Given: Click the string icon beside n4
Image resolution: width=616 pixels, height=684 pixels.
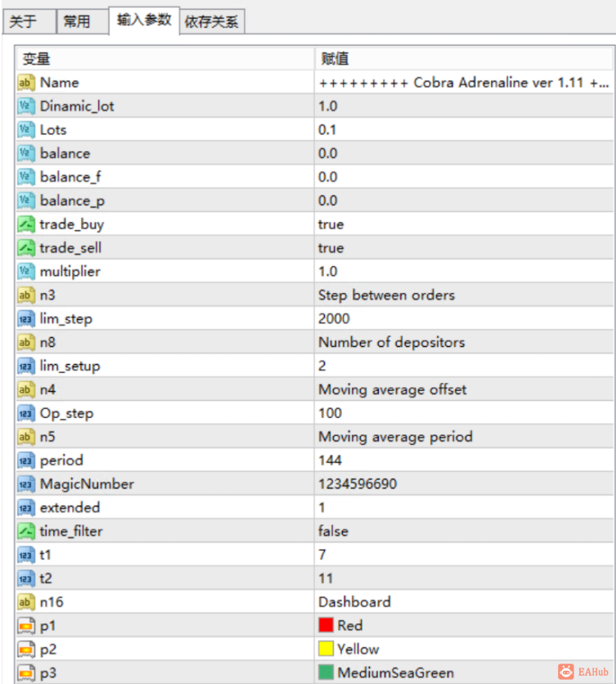Looking at the screenshot, I should pyautogui.click(x=25, y=389).
